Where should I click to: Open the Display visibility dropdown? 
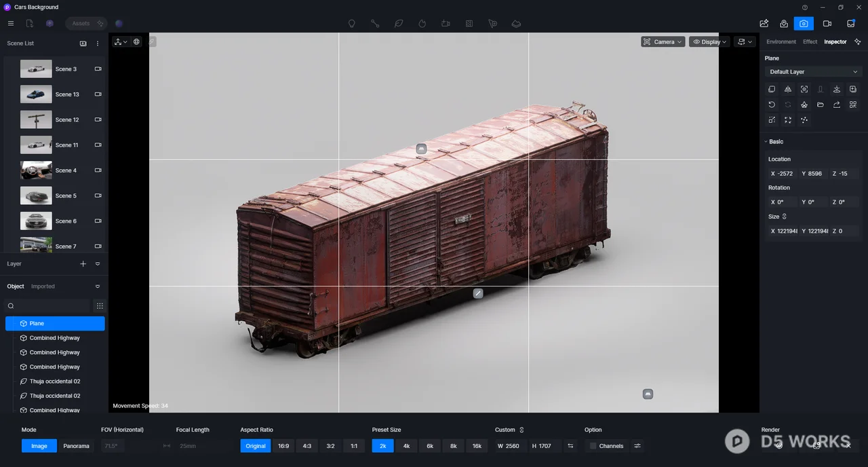(709, 41)
